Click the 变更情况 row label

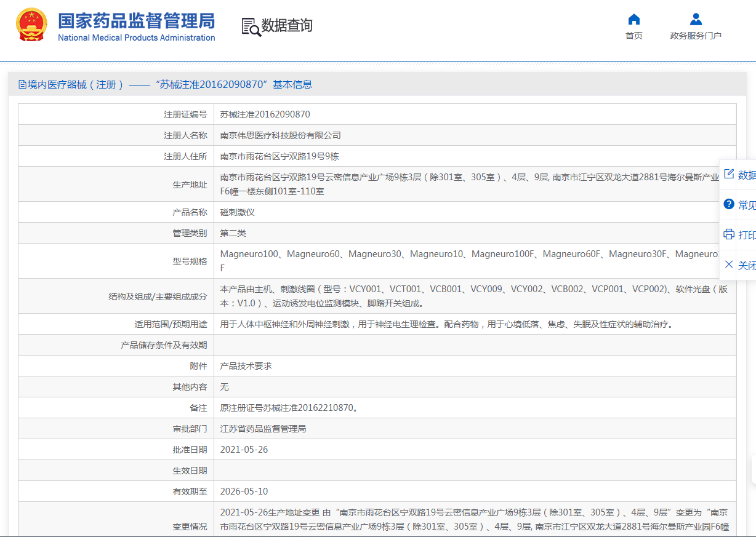(x=190, y=527)
